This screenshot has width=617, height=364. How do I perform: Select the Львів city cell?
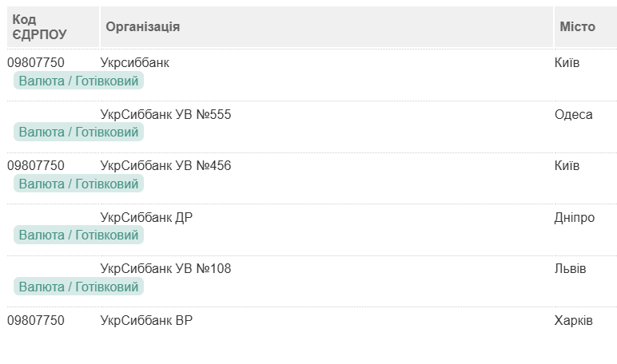tap(571, 269)
